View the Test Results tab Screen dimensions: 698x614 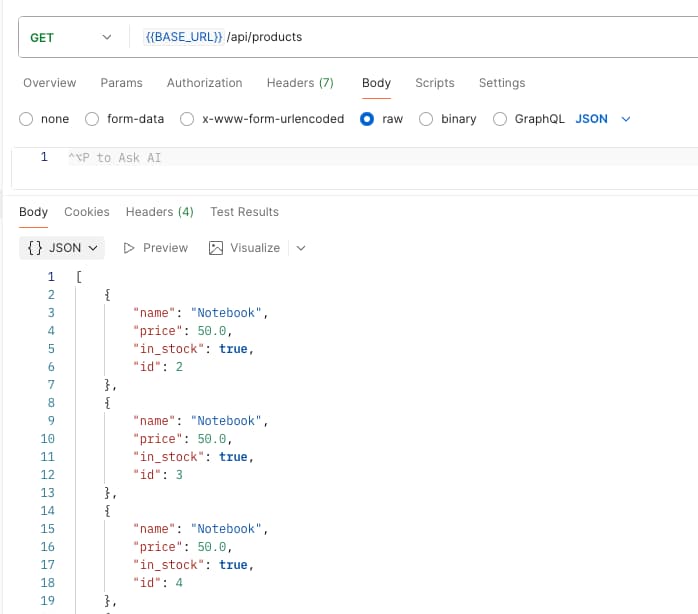click(244, 212)
